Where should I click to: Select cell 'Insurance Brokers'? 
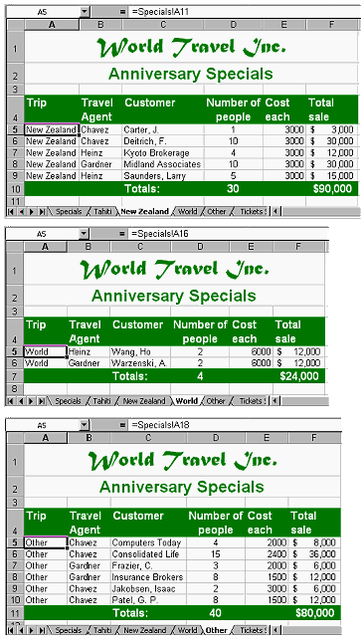point(148,577)
